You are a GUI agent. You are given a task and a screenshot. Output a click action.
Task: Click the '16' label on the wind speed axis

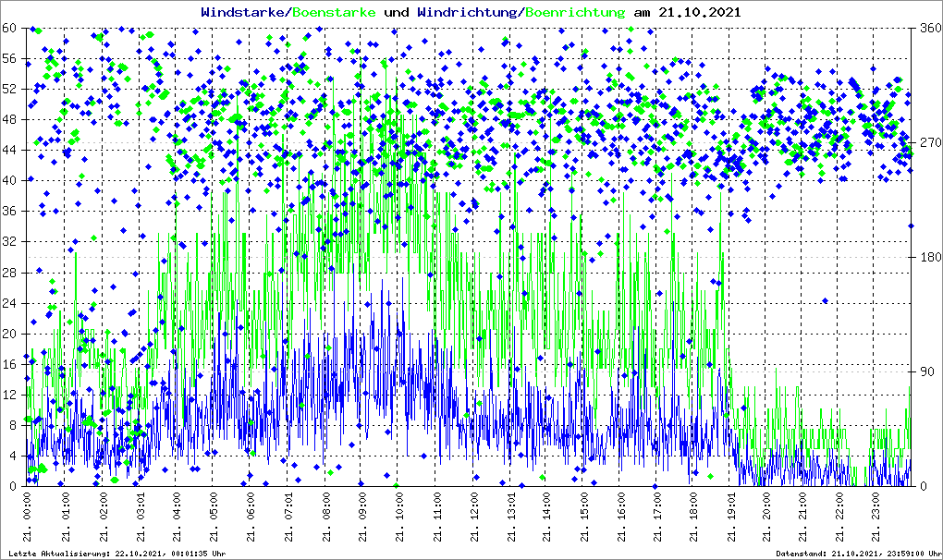[x=9, y=365]
